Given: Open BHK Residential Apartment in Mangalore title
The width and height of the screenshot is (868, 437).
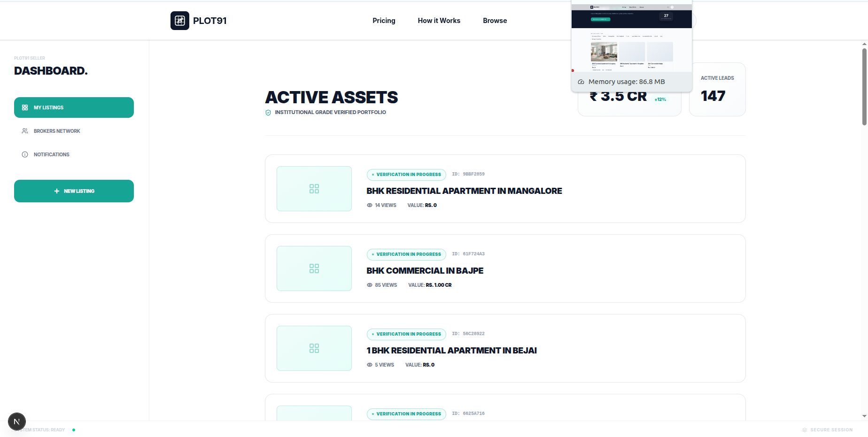Looking at the screenshot, I should point(464,191).
